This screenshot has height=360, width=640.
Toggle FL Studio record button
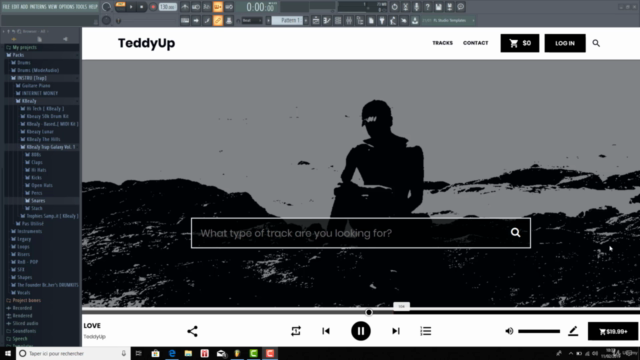tap(153, 7)
